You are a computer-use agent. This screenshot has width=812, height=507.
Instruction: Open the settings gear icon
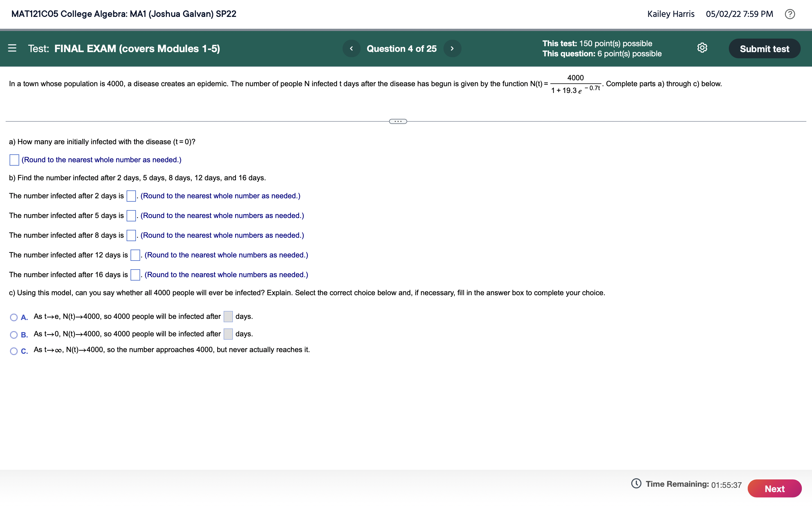(x=702, y=48)
